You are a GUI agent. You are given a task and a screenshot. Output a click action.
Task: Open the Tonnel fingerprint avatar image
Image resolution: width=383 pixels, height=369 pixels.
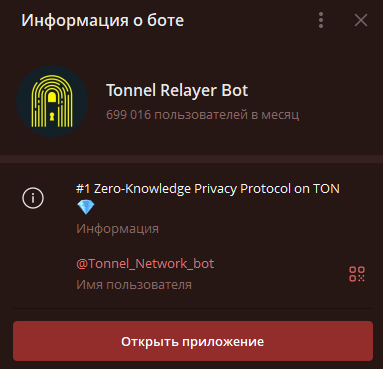(52, 101)
